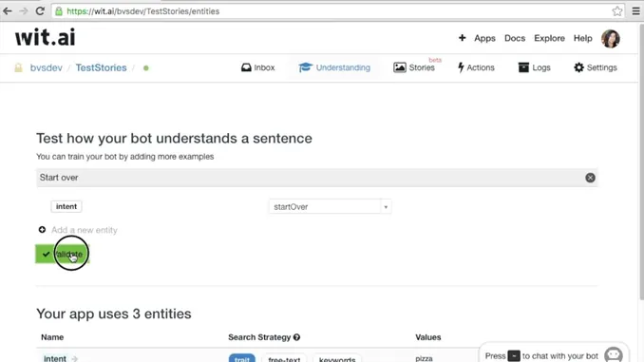Open the Docs link
Image resolution: width=644 pixels, height=362 pixels.
(x=515, y=38)
